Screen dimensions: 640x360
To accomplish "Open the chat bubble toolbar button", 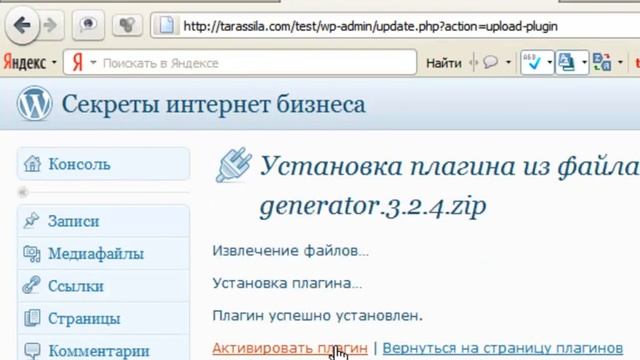I will 88,25.
